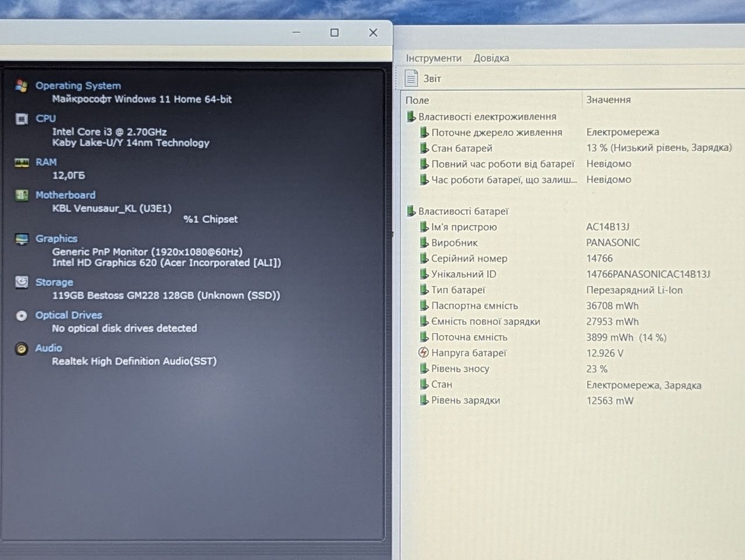Minimize the Speccy window
This screenshot has width=745, height=560.
pyautogui.click(x=296, y=33)
